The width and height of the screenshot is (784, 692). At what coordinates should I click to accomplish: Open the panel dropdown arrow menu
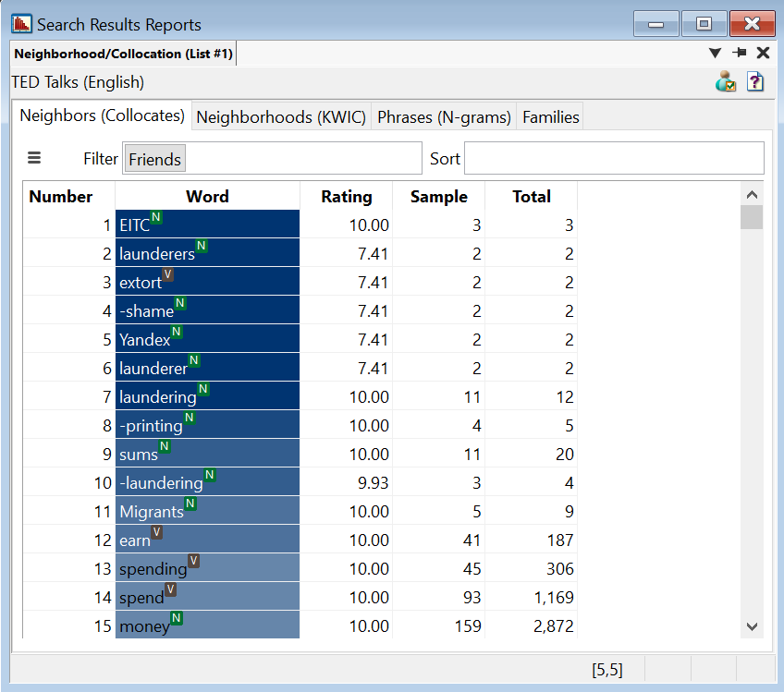coord(715,54)
